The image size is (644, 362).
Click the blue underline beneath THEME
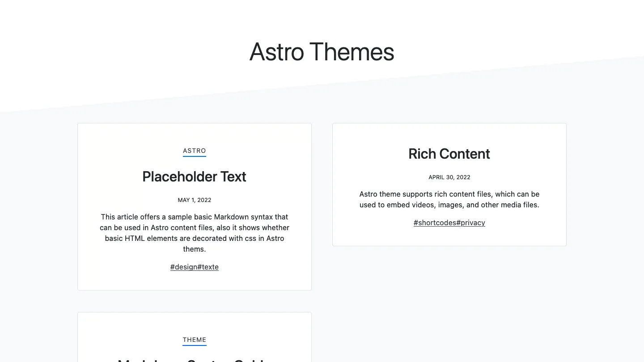(x=195, y=345)
